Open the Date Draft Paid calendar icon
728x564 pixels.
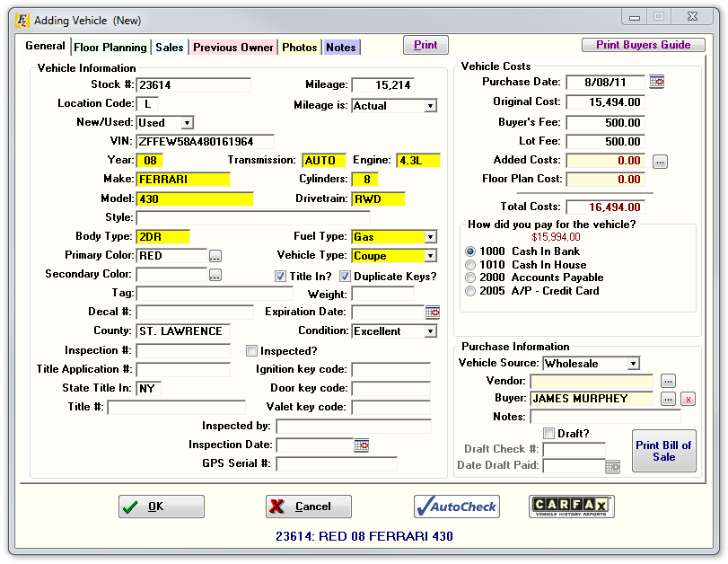tap(612, 466)
